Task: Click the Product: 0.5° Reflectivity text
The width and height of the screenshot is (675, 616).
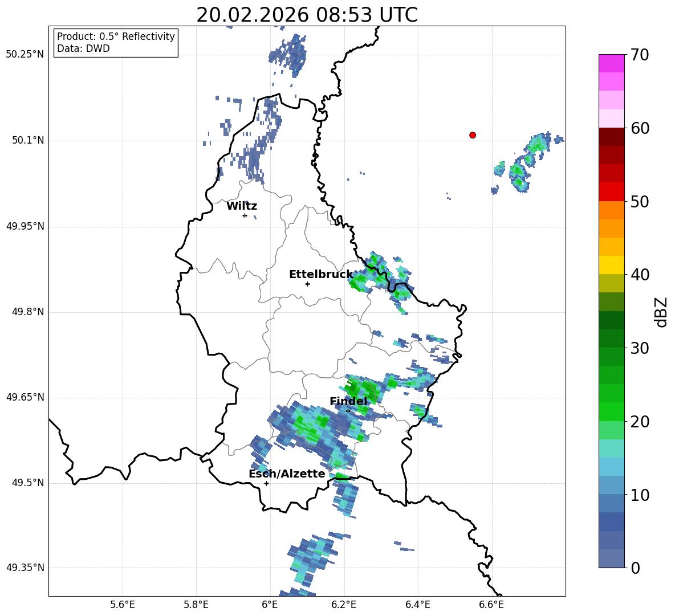Action: click(x=116, y=36)
